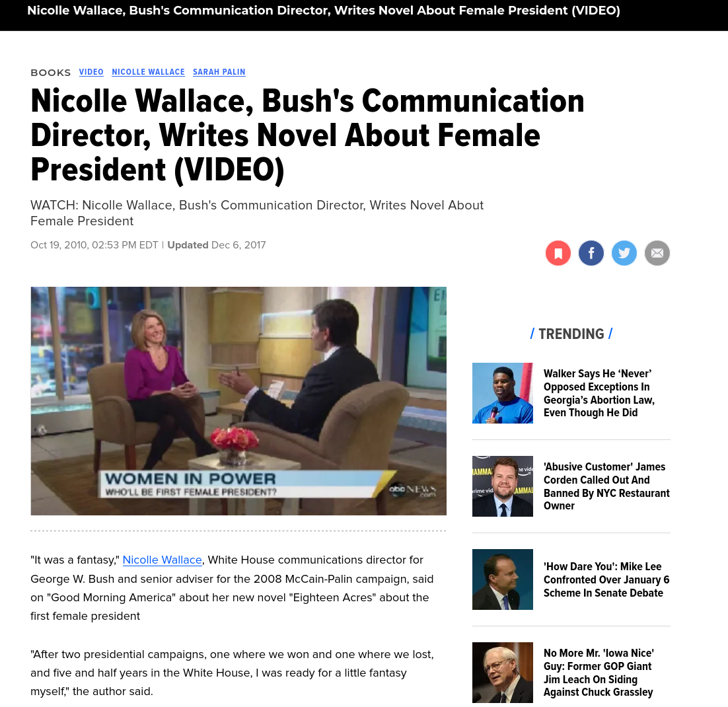Open the Jim Leach story thumbnail
Image resolution: width=728 pixels, height=707 pixels.
502,672
